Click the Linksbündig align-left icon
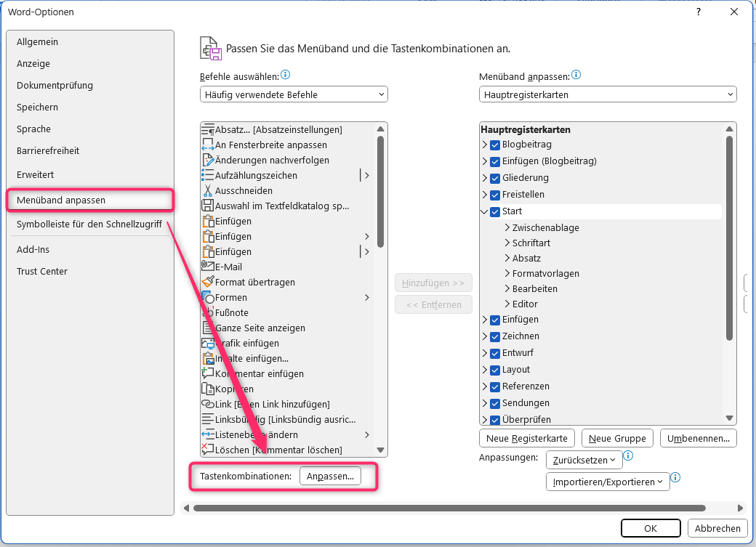Image resolution: width=756 pixels, height=547 pixels. (x=208, y=419)
